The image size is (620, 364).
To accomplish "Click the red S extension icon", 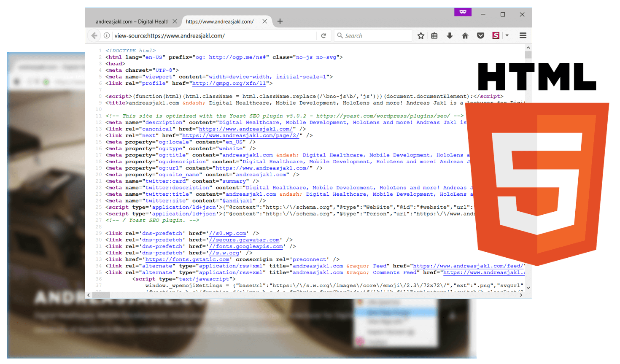I will (496, 36).
